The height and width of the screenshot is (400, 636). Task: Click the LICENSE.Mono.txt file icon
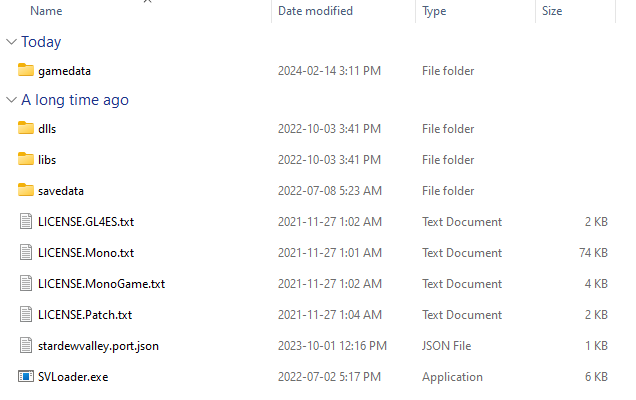(26, 253)
